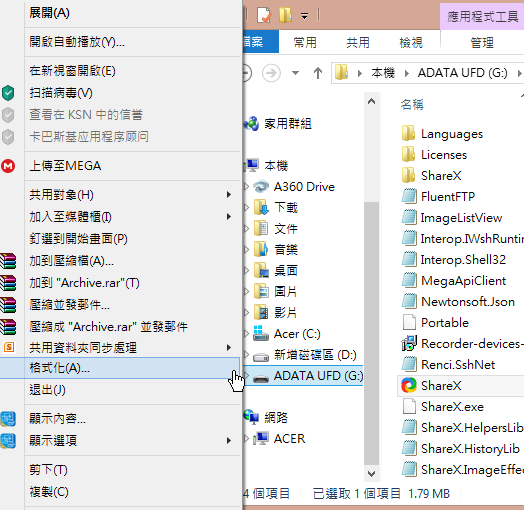Click the 應用程式工具 contextual tab header
524x510 pixels.
coord(482,16)
